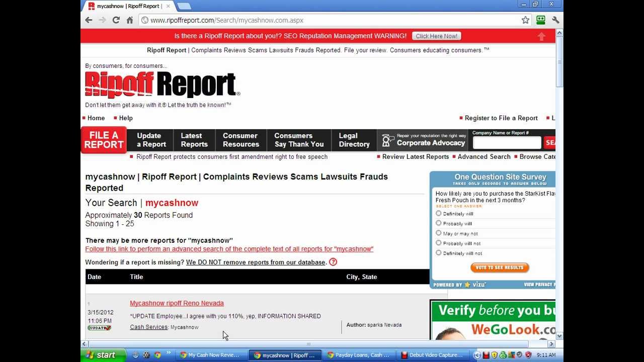Open Legal Directory menu
The height and width of the screenshot is (362, 644).
click(354, 140)
